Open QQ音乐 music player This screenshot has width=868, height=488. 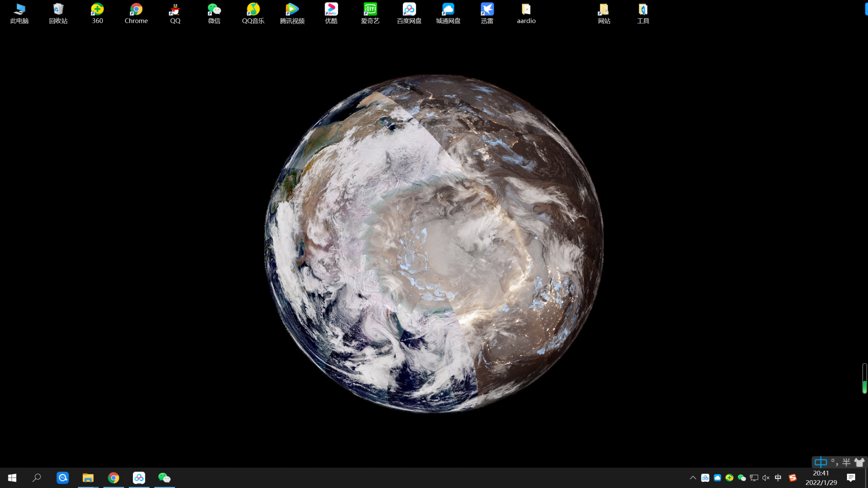[253, 10]
